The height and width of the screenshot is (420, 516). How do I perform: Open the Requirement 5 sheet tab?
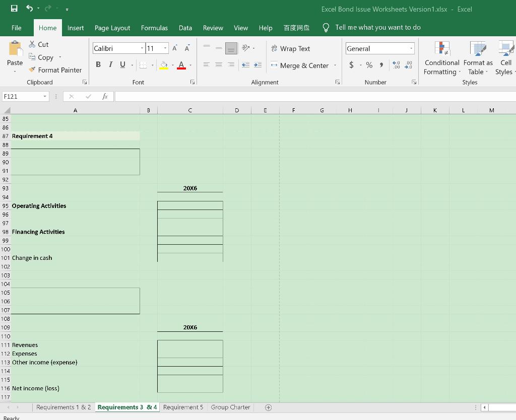[182, 407]
